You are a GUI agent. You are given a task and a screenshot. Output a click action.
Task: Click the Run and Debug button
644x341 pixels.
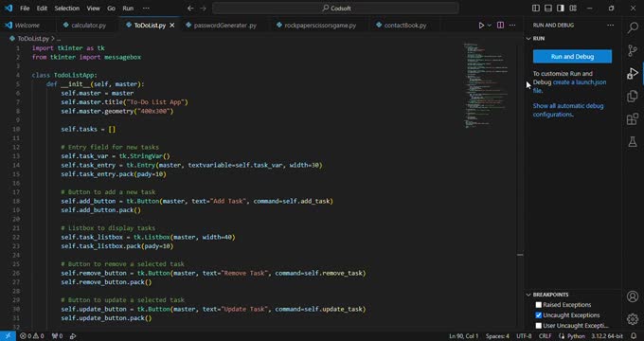point(572,56)
